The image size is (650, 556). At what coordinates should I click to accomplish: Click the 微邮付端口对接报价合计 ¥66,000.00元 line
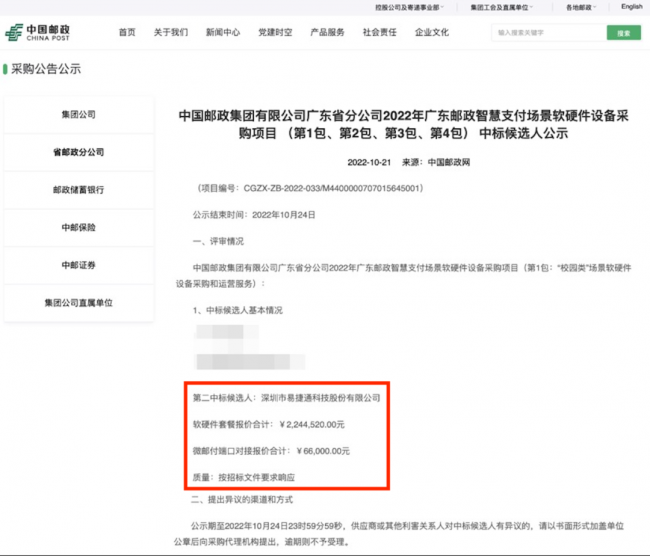click(x=271, y=451)
